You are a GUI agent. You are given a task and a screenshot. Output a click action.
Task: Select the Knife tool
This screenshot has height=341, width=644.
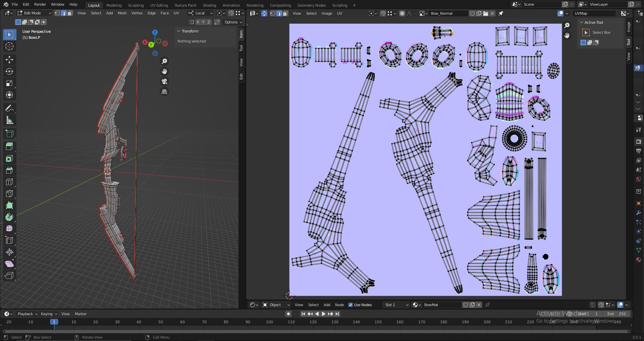9,194
